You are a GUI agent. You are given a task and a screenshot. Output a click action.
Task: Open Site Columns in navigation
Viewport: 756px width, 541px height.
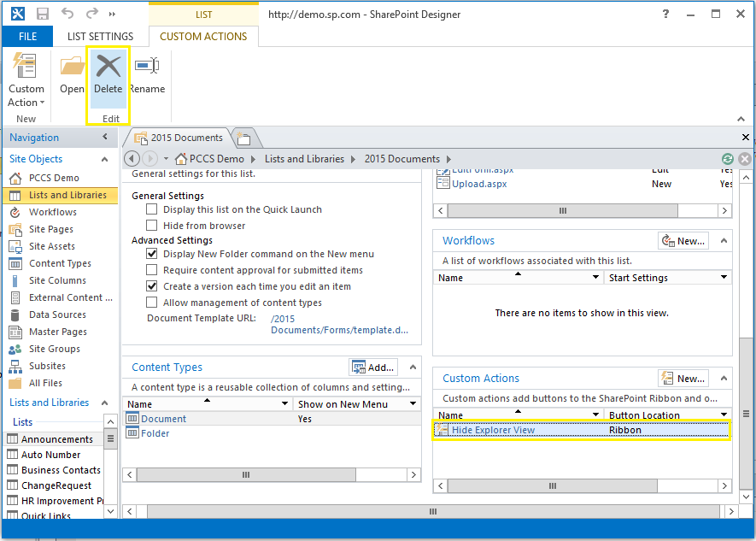57,280
